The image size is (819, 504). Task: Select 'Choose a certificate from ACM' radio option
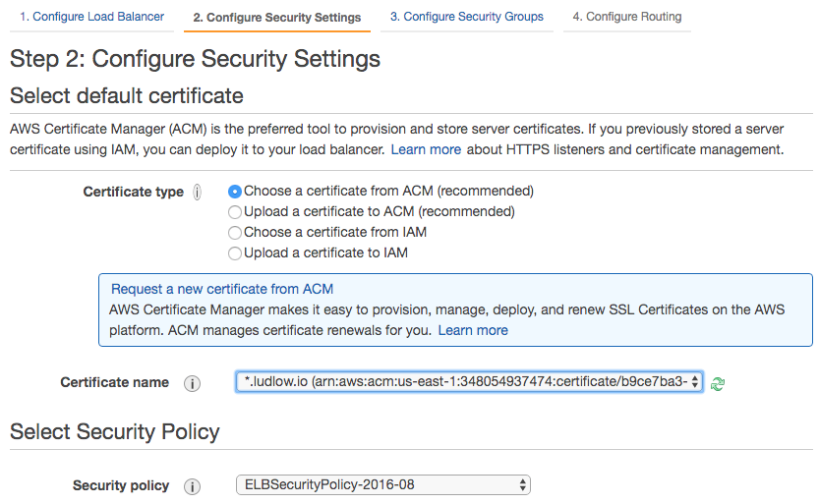(x=235, y=192)
